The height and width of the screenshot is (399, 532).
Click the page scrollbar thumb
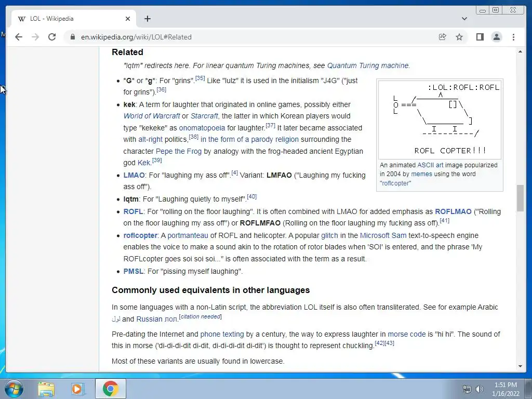pos(520,198)
